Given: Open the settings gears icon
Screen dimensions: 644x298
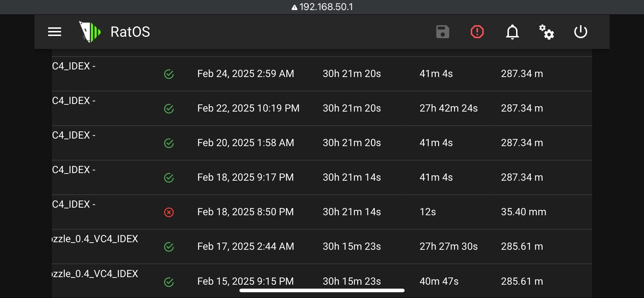Looking at the screenshot, I should pyautogui.click(x=546, y=32).
